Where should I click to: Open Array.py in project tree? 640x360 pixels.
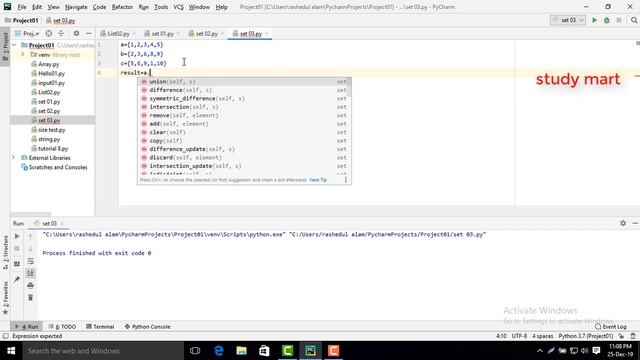45,64
